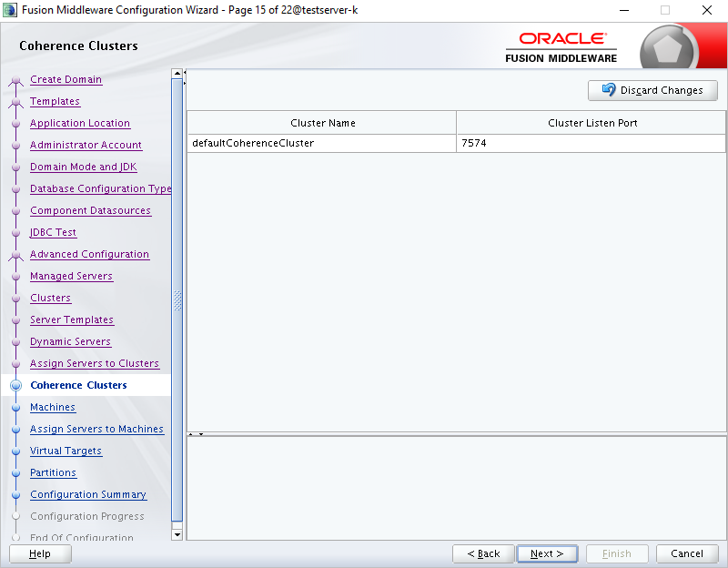Navigate to JDBC Test step

point(53,232)
